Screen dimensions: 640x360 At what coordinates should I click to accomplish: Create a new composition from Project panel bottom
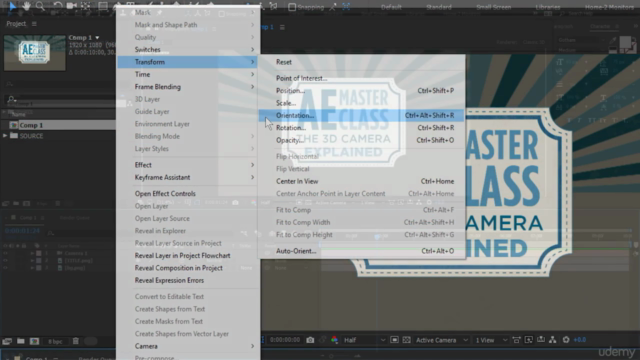tap(34, 341)
